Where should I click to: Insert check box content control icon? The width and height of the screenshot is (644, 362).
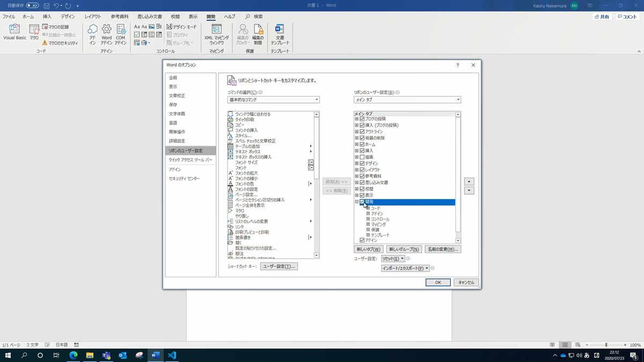point(137,35)
